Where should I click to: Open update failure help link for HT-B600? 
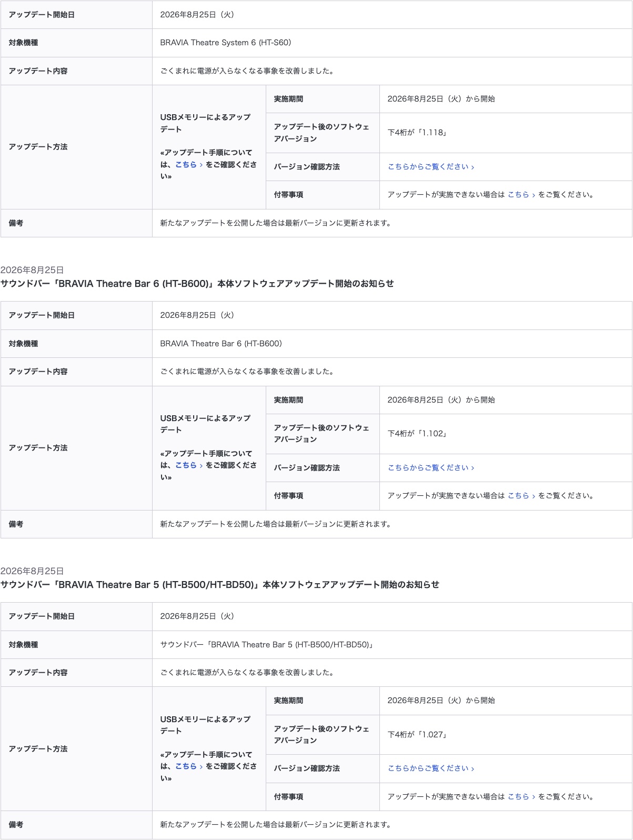pos(521,496)
